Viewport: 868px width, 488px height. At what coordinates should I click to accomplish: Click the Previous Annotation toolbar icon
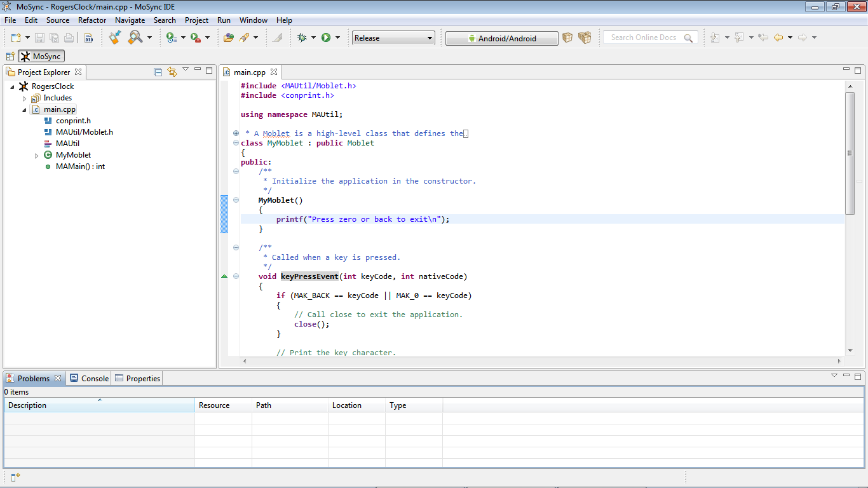coord(739,37)
